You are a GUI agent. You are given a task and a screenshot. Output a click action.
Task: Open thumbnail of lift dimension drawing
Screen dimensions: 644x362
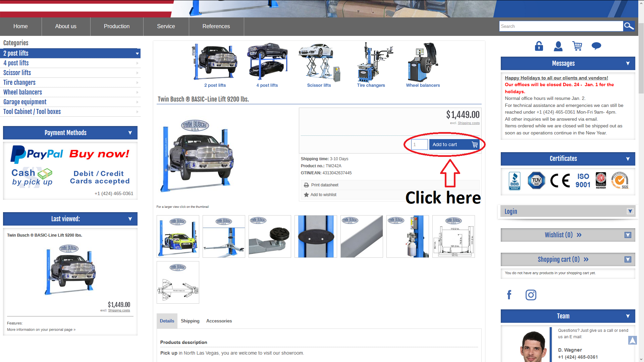pyautogui.click(x=453, y=236)
